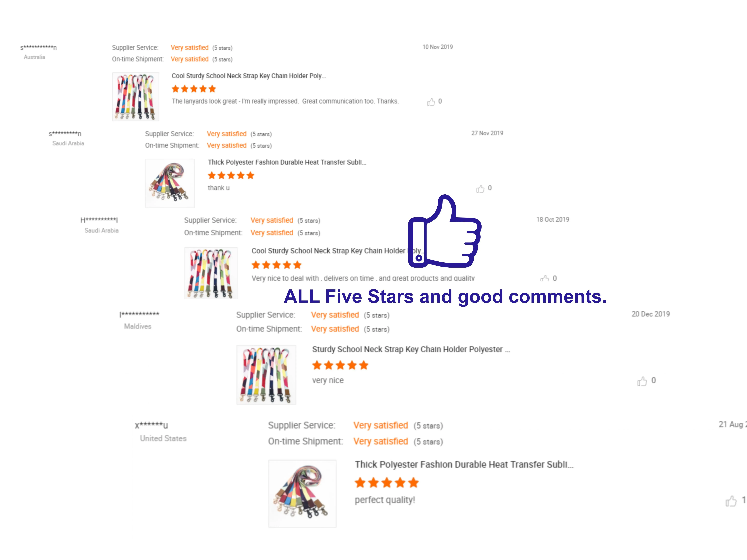Like the 'very nice' Maldives review
Viewport: 747px width, 560px height.
point(642,381)
